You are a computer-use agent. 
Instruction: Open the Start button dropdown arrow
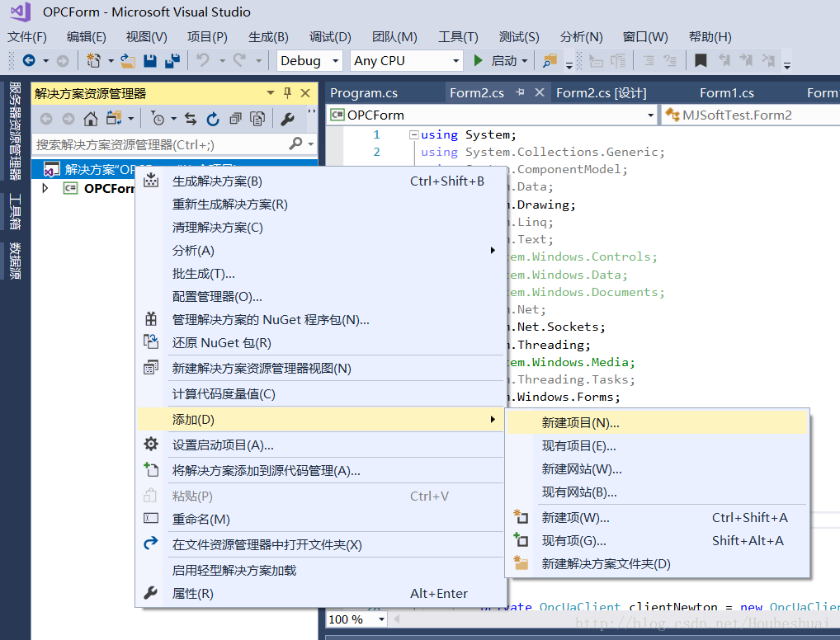tap(525, 61)
